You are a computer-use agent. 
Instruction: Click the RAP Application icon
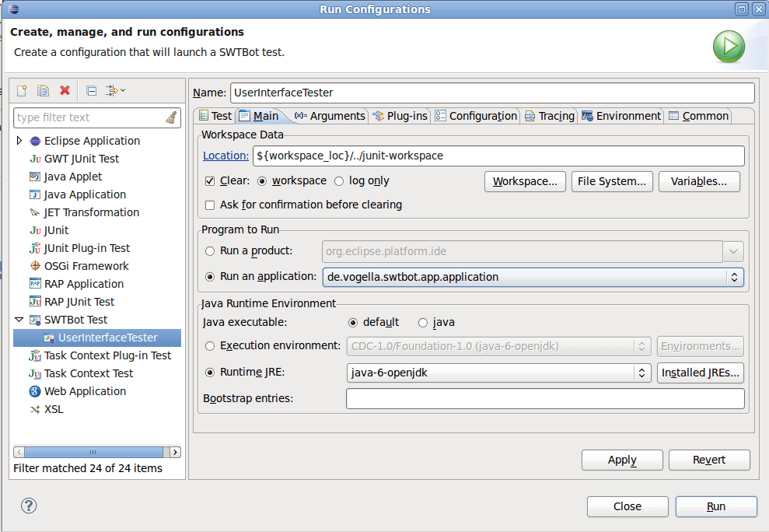point(35,284)
